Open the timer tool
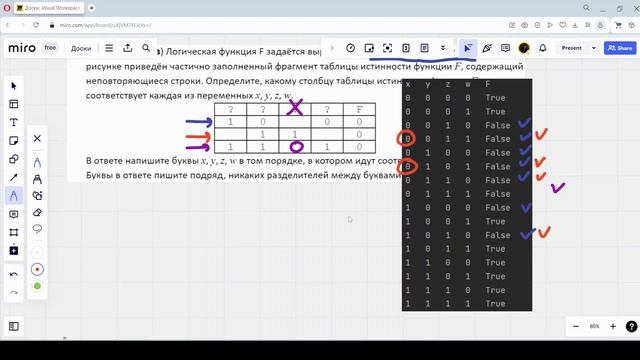640x360 pixels. point(350,48)
